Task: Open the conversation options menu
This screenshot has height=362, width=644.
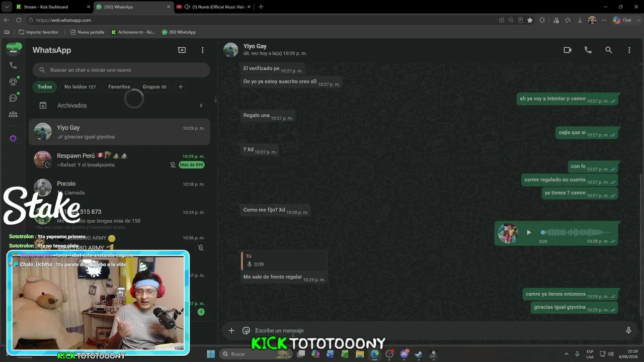Action: coord(629,50)
